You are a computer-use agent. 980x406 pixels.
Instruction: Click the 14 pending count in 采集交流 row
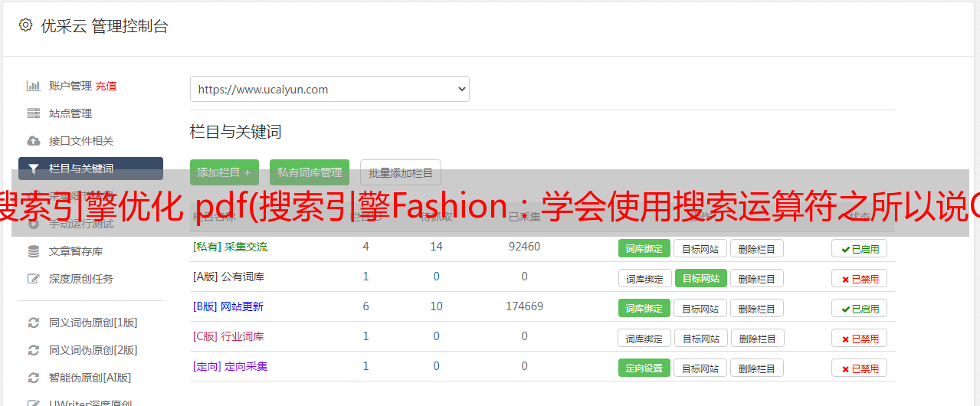click(x=436, y=247)
